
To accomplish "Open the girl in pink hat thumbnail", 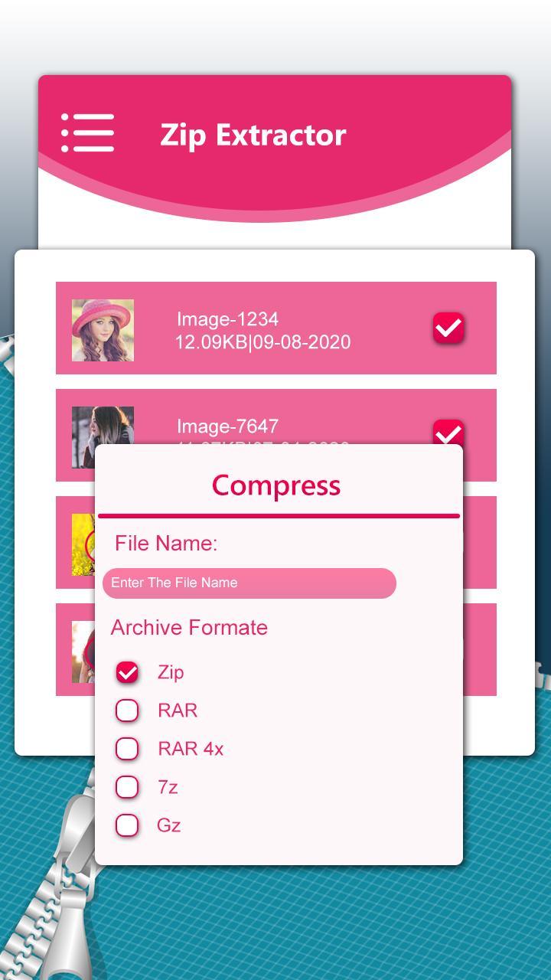I will (103, 330).
